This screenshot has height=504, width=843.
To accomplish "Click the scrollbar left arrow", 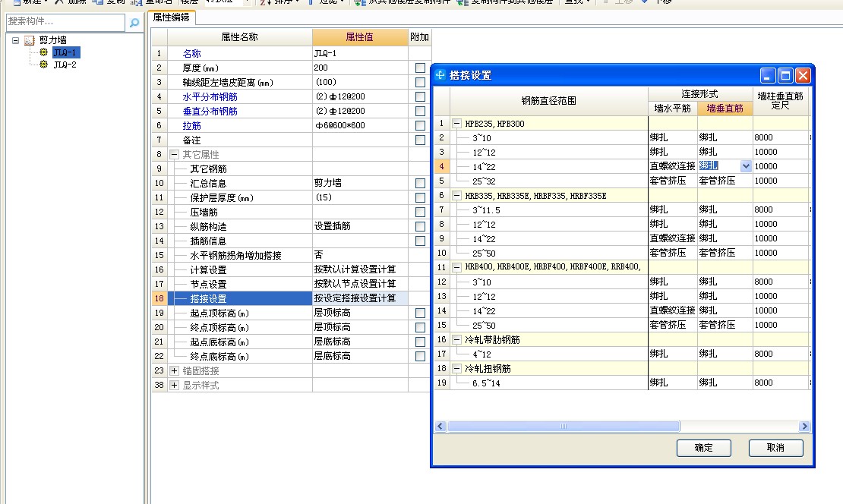I will pos(440,427).
